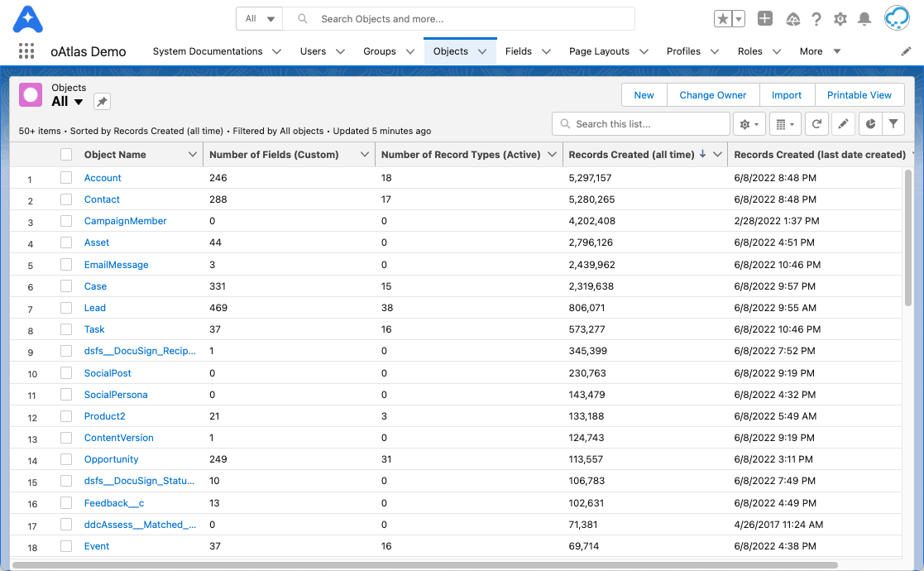
Task: Refresh the list with the refresh icon
Action: [x=817, y=123]
